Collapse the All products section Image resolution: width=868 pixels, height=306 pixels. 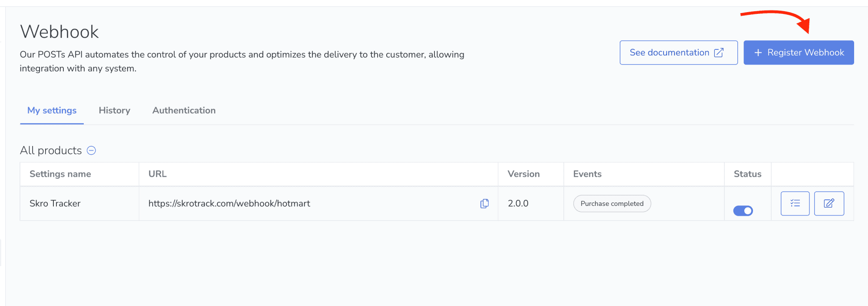pyautogui.click(x=91, y=150)
